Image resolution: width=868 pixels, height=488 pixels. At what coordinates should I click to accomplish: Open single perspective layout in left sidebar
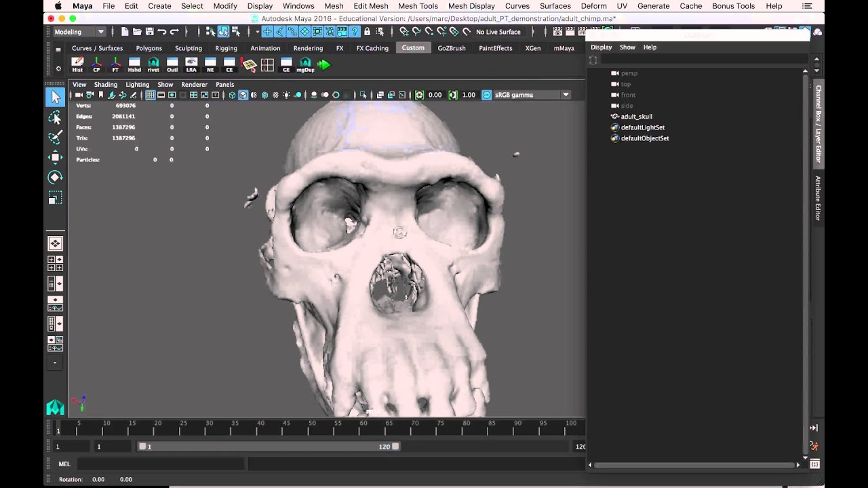(x=55, y=243)
